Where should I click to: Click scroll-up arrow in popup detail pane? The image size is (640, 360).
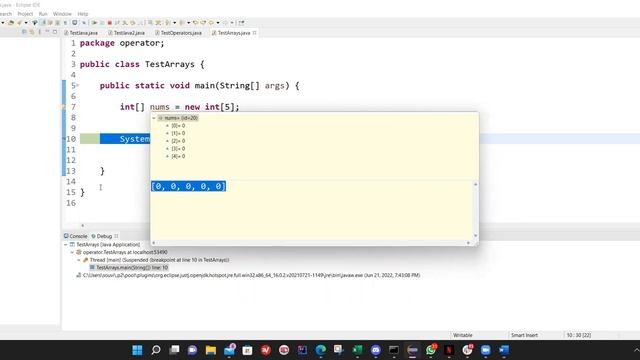(x=475, y=184)
